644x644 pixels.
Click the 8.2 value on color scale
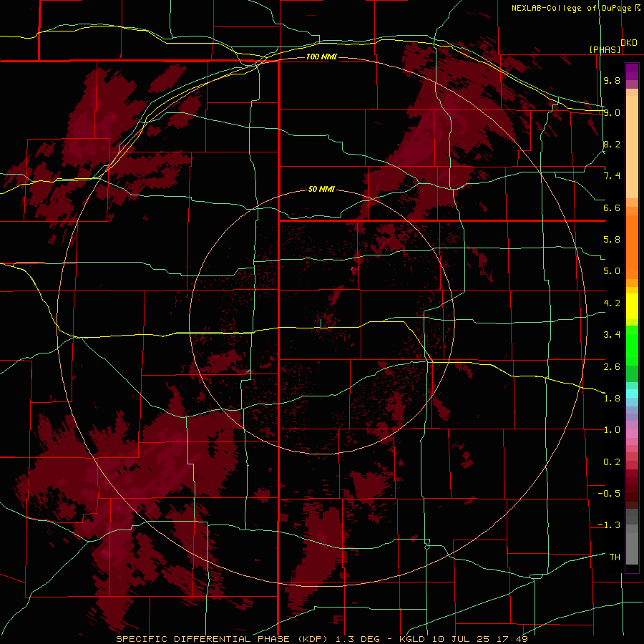(612, 144)
